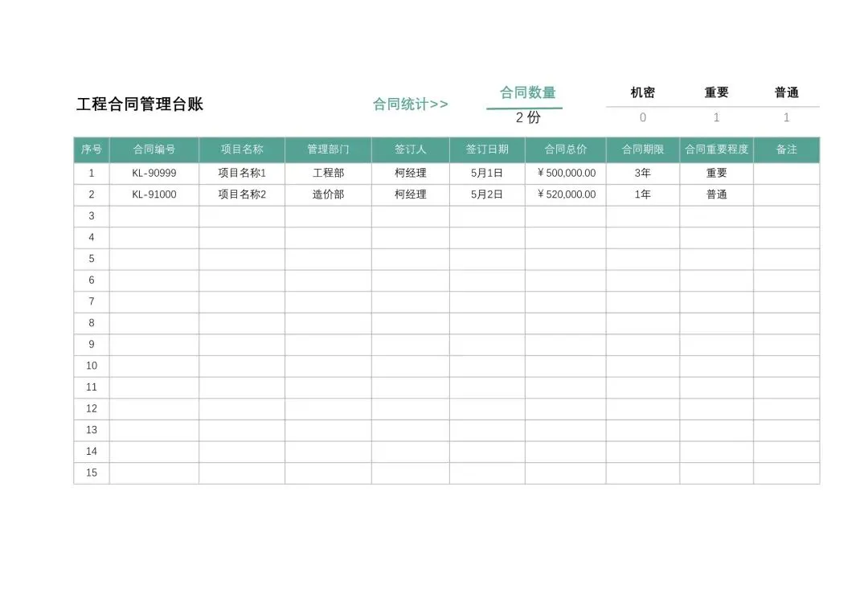Select contract number cell KL-91000
Screen dimensions: 868x610
(x=154, y=194)
